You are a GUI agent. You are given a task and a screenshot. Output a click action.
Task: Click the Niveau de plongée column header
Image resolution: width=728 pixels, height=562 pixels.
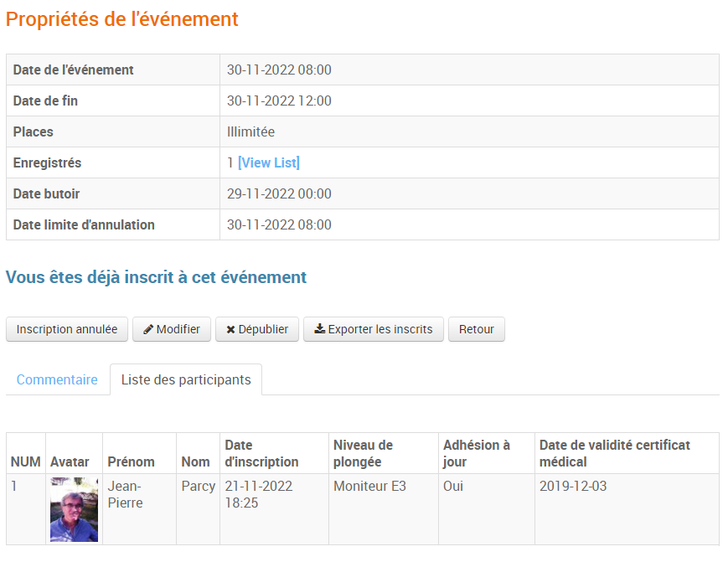click(x=361, y=453)
